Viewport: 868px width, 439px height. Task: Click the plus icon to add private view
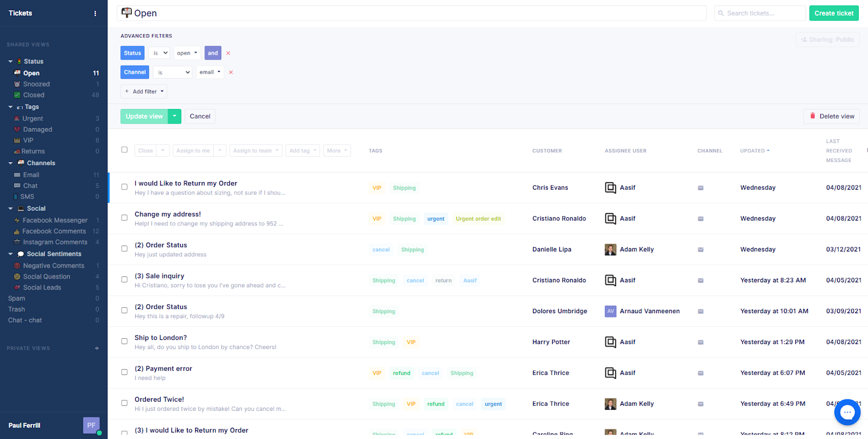click(x=97, y=348)
